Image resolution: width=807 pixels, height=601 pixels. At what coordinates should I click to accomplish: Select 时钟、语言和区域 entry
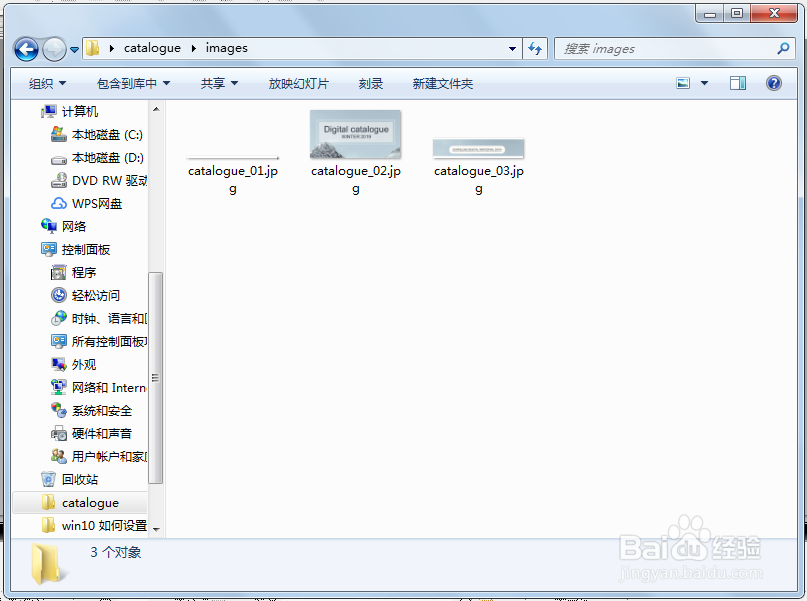(109, 319)
